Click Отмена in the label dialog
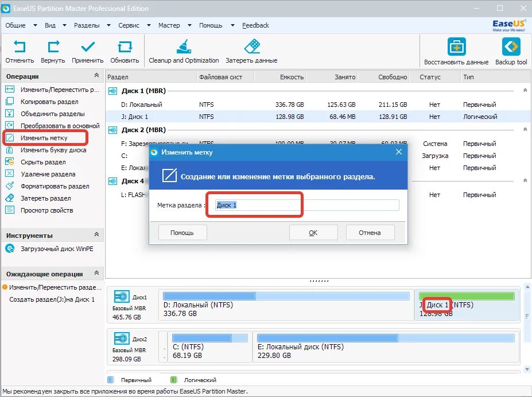The width and height of the screenshot is (532, 397). tap(370, 233)
